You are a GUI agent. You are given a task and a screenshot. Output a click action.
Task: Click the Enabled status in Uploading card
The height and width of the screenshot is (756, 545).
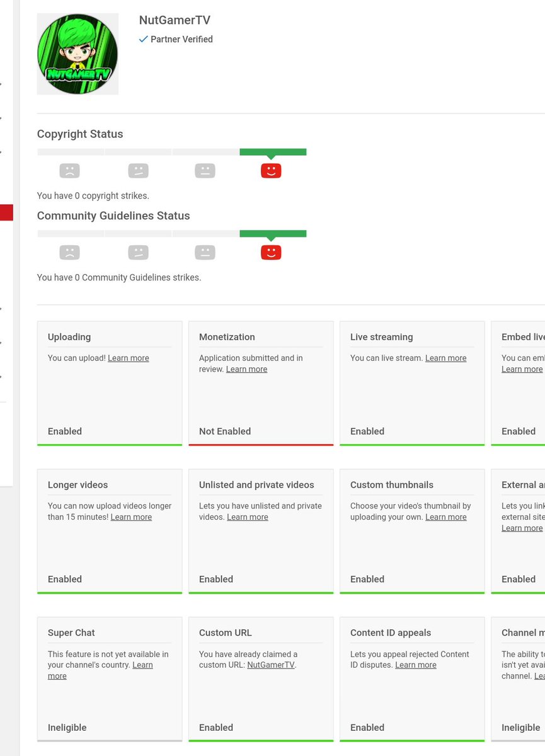(x=65, y=432)
